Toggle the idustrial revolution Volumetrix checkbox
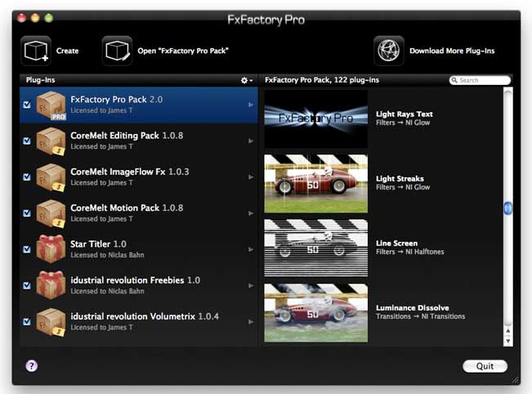The image size is (532, 394). [27, 322]
